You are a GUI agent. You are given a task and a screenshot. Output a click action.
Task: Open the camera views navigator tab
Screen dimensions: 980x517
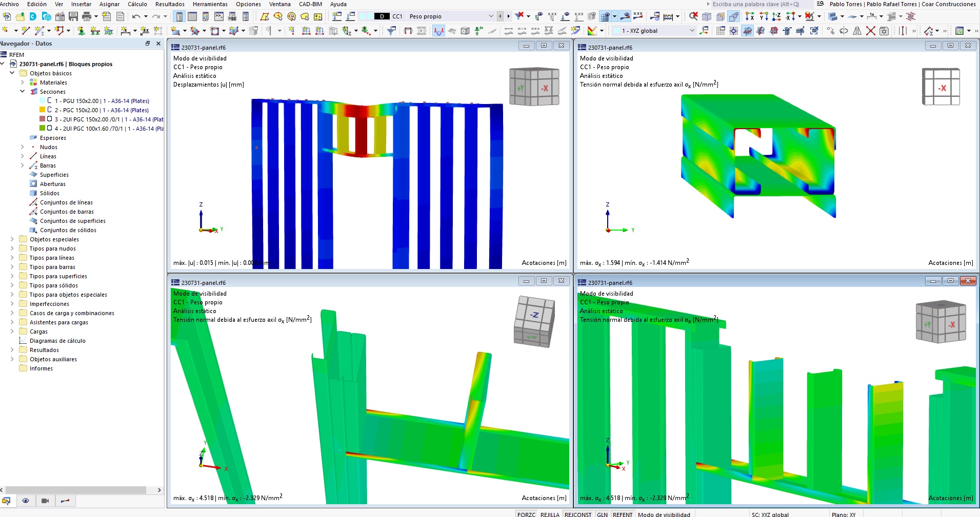click(45, 501)
